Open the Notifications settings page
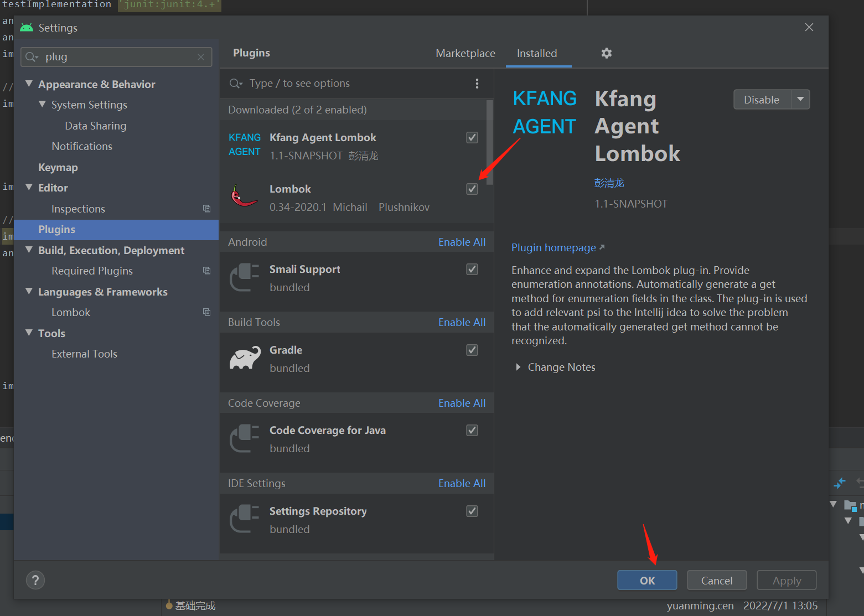This screenshot has height=616, width=864. coord(82,146)
